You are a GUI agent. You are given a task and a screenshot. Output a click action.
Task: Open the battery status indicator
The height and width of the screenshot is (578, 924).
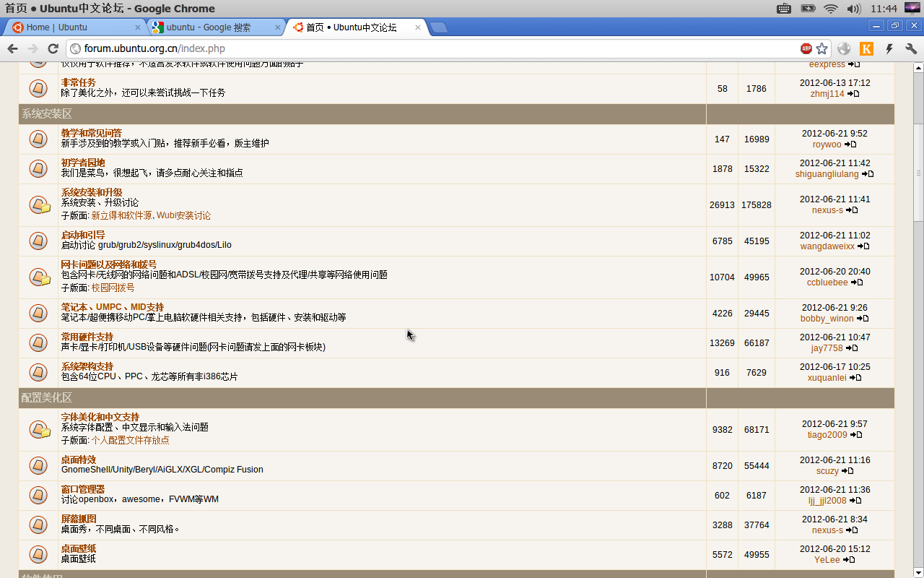pos(808,9)
